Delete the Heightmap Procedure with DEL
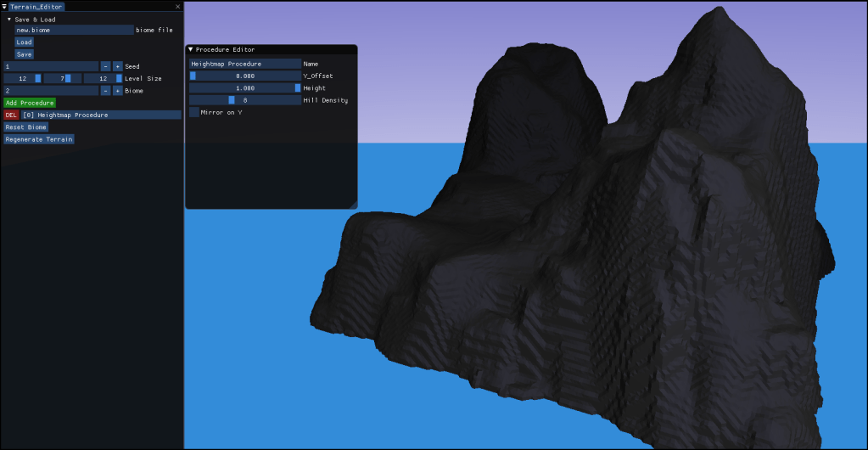 click(11, 115)
